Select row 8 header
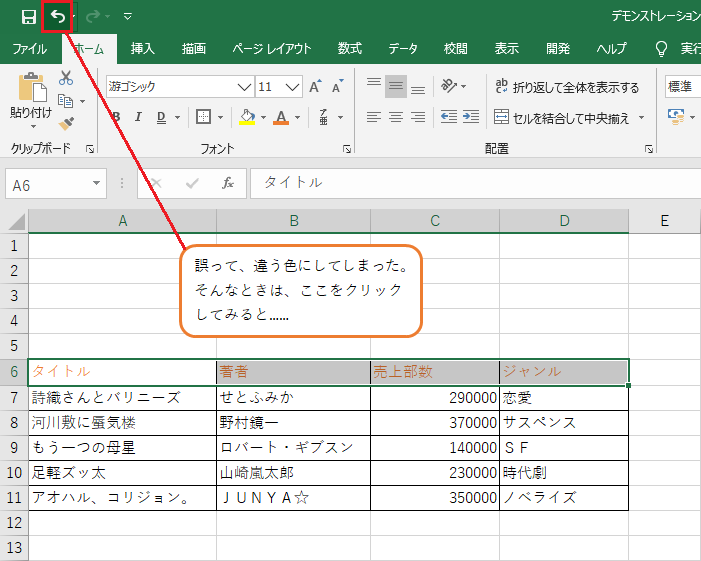The width and height of the screenshot is (701, 561). click(14, 422)
